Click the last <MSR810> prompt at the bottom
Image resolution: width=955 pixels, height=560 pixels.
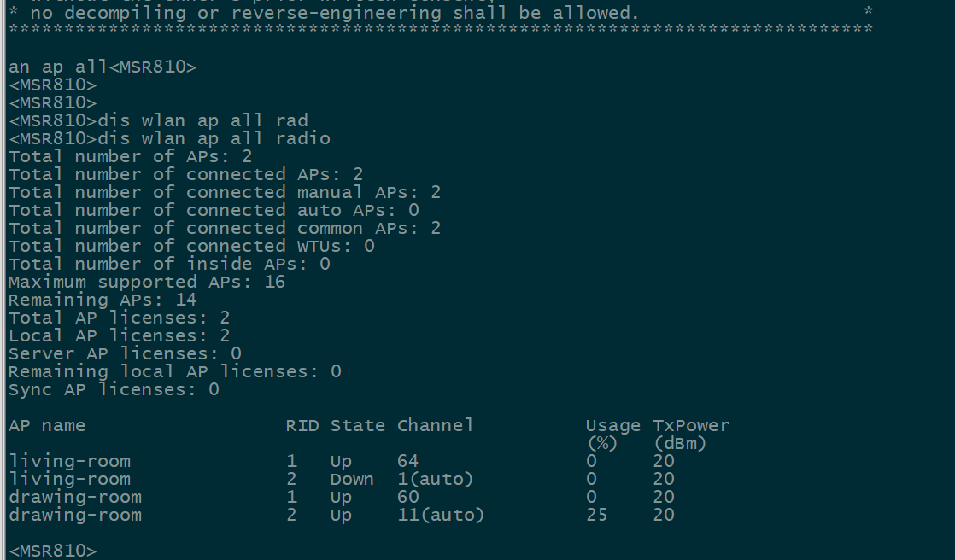[x=53, y=551]
